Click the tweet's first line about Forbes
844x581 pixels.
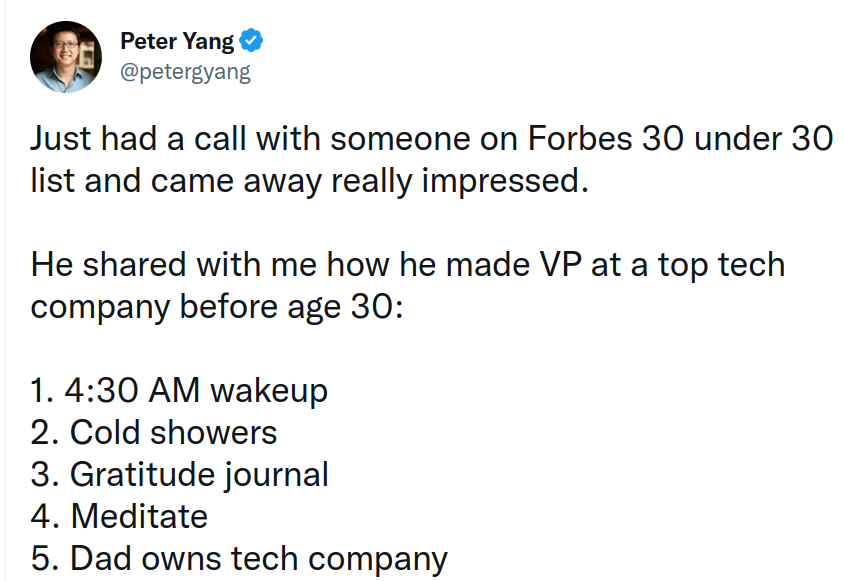tap(430, 139)
